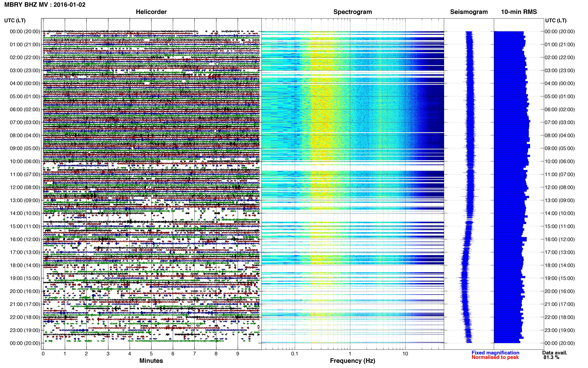588x368 pixels.
Task: Click left time label '10:00 (06:00)'
Action: [x=25, y=161]
